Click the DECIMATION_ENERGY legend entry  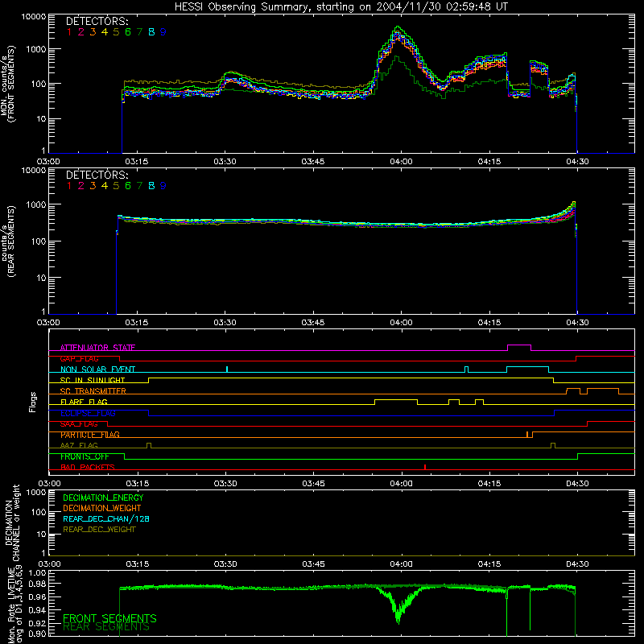tap(103, 497)
